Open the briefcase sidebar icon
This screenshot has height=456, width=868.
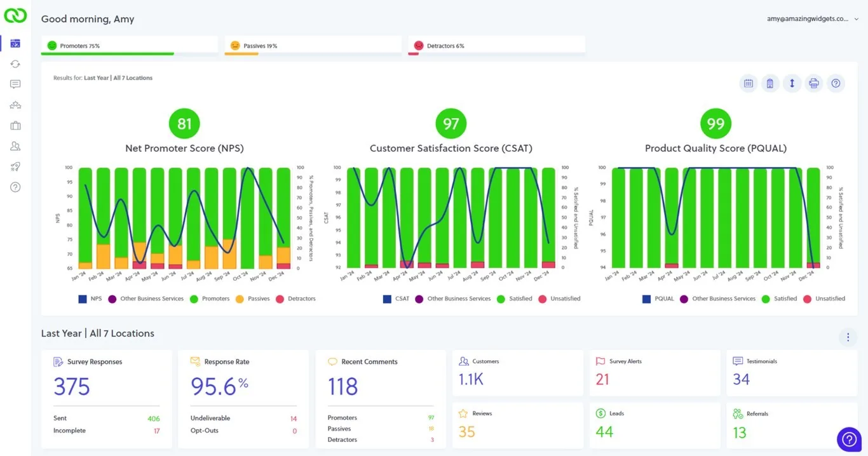(x=15, y=126)
